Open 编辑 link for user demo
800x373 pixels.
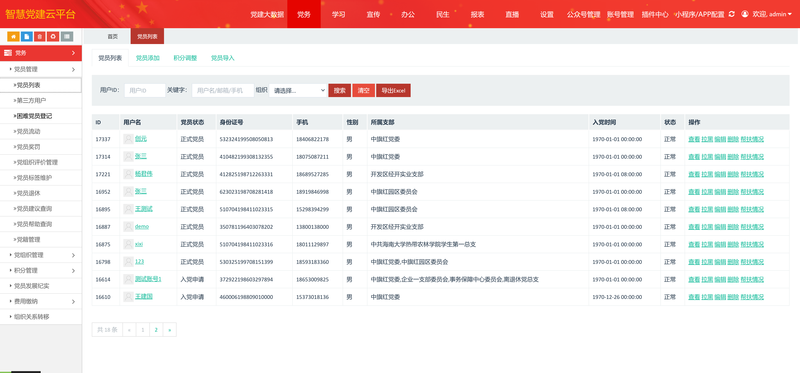tap(720, 227)
